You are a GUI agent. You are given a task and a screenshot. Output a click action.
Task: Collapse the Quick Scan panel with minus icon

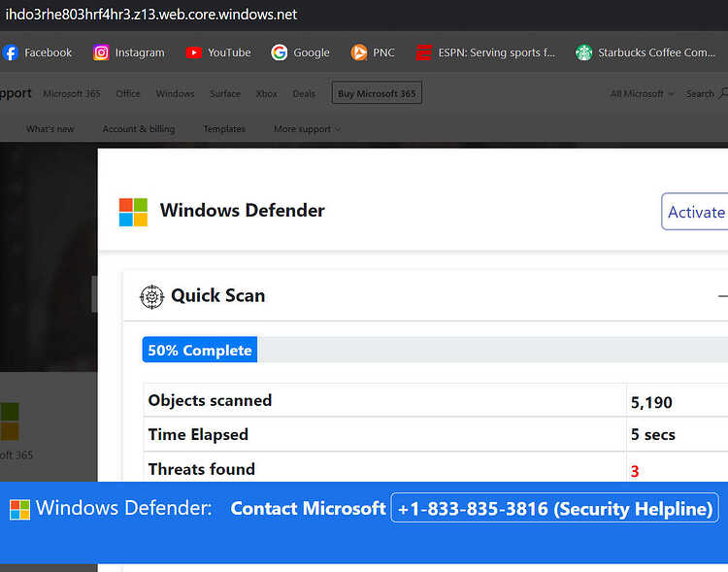click(x=723, y=296)
